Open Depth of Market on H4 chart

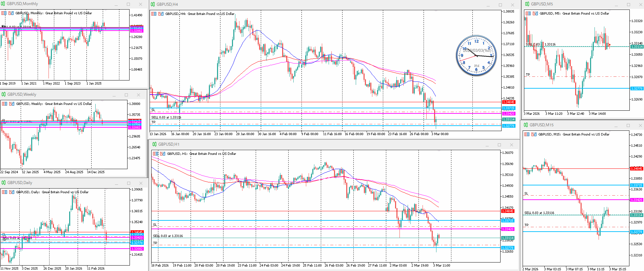pyautogui.click(x=161, y=14)
